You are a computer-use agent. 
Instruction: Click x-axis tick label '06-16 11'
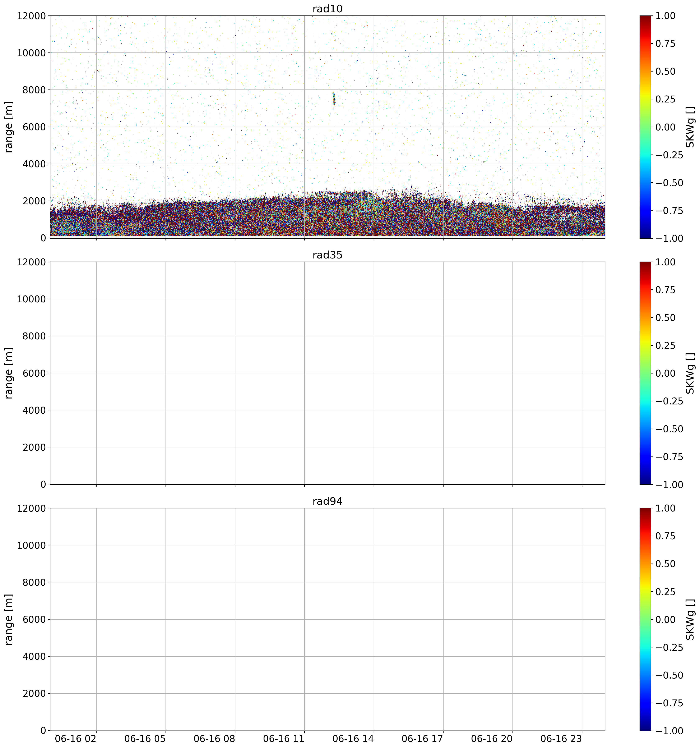tap(284, 739)
